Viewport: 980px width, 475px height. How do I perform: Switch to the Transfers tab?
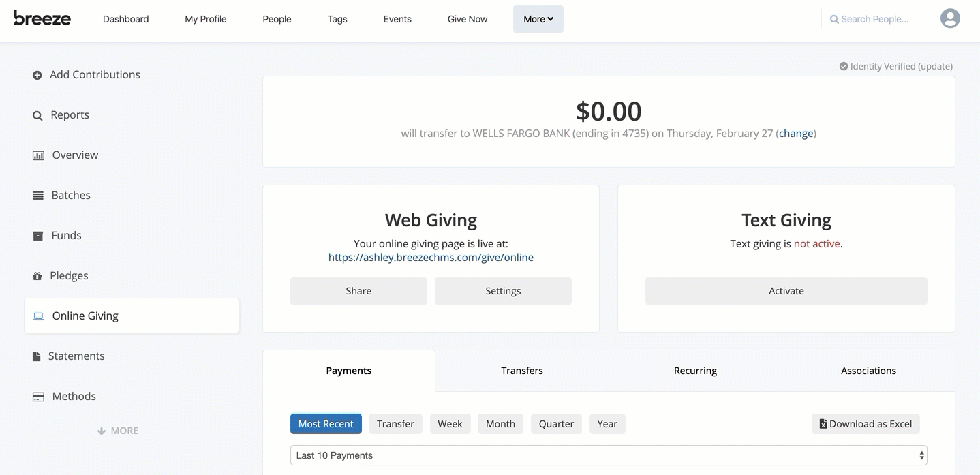(x=522, y=371)
